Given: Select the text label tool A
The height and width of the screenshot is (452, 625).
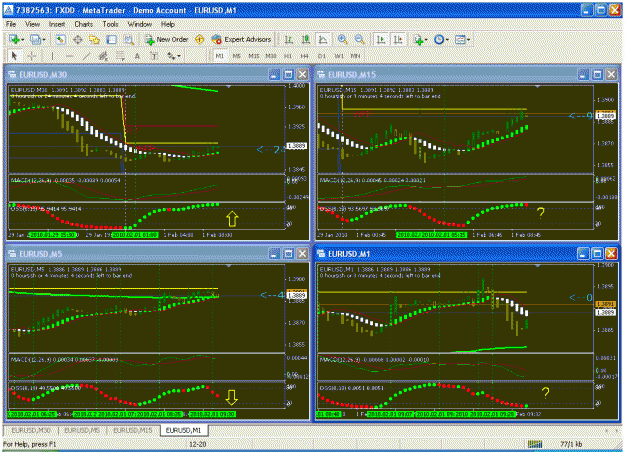Looking at the screenshot, I should (x=137, y=56).
